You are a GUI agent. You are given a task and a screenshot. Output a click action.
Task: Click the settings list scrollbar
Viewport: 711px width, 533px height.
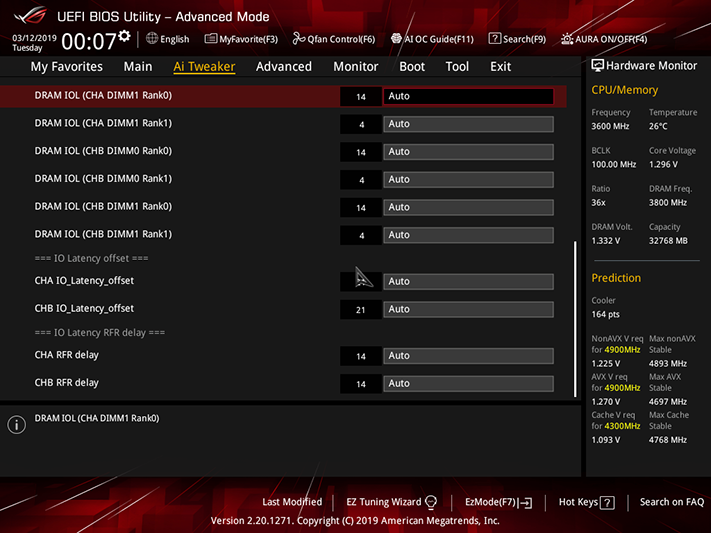[x=575, y=319]
